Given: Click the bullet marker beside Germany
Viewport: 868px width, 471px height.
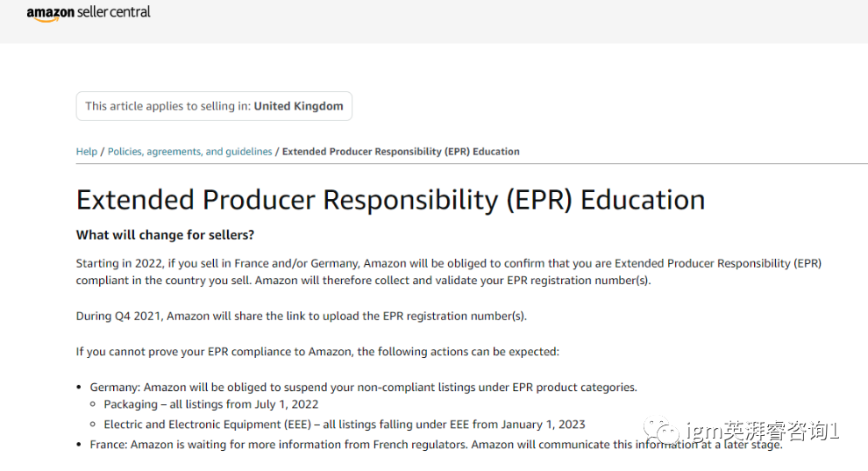Looking at the screenshot, I should point(81,388).
